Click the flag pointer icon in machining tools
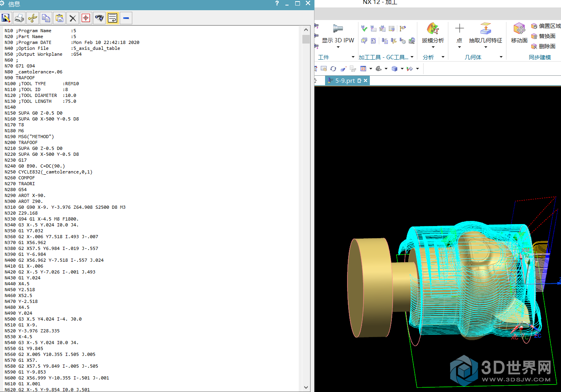The width and height of the screenshot is (561, 392). (x=403, y=29)
